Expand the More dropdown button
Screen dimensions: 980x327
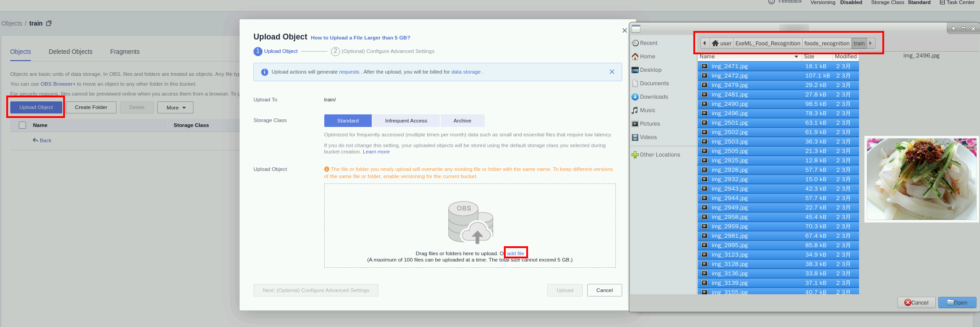175,108
